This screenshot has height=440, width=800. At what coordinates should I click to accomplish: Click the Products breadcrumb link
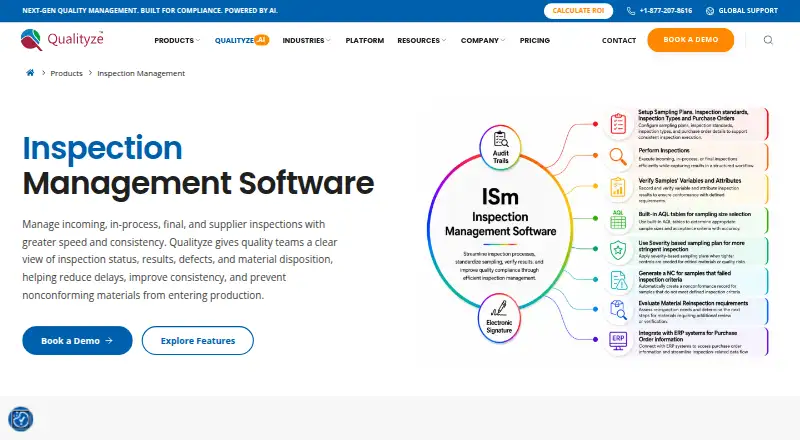[66, 73]
